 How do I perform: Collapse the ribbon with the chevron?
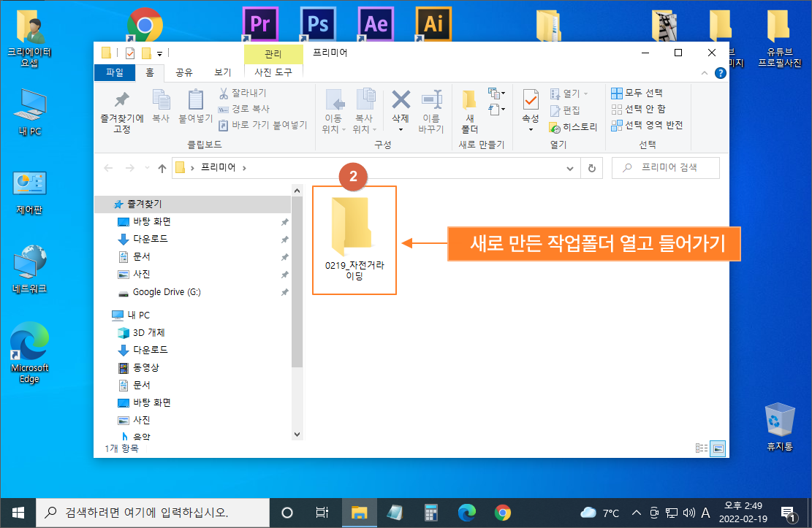(705, 73)
